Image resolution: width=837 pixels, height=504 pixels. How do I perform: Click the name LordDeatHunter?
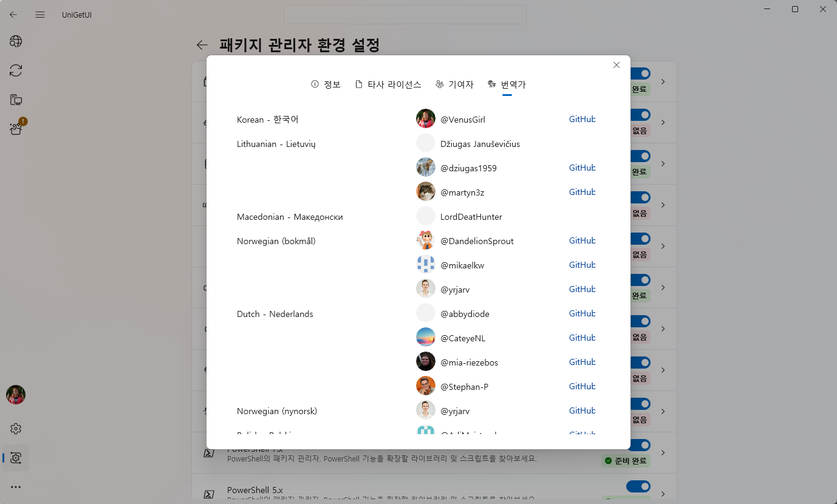click(471, 217)
